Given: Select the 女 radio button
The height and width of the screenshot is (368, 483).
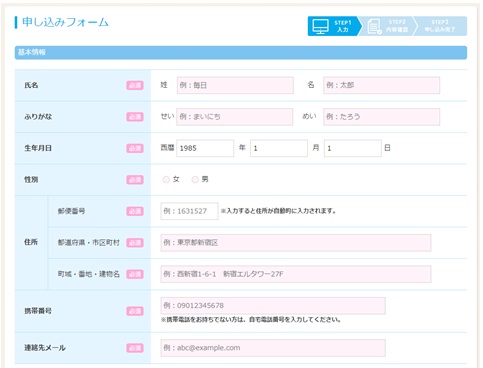Looking at the screenshot, I should [x=166, y=180].
